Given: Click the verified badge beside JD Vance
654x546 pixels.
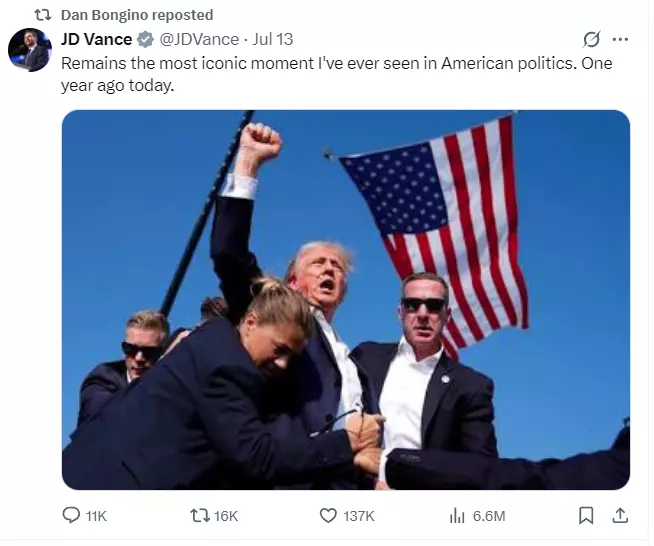Looking at the screenshot, I should (x=145, y=40).
